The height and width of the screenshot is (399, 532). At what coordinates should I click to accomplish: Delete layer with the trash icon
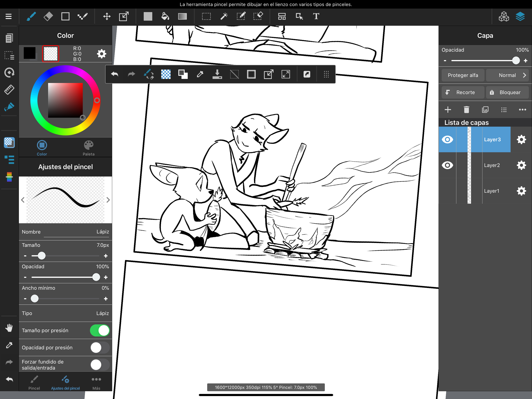(466, 110)
